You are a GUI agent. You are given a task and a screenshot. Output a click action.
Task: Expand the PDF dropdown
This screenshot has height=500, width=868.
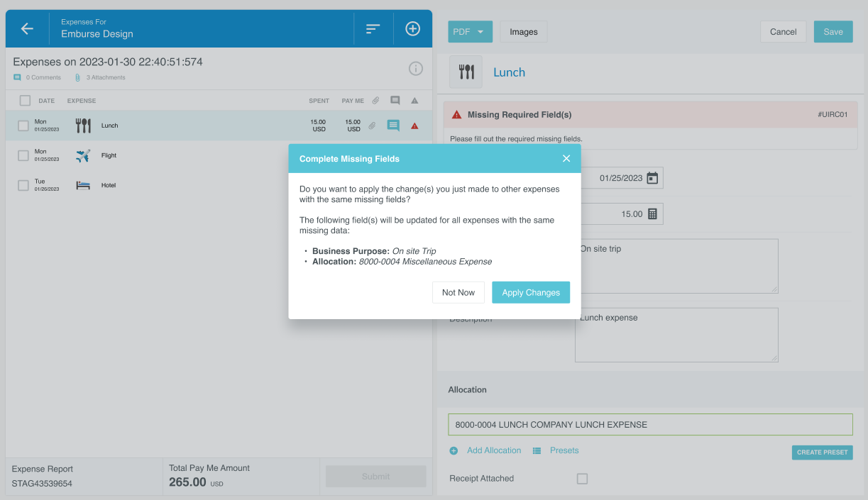[x=470, y=32]
